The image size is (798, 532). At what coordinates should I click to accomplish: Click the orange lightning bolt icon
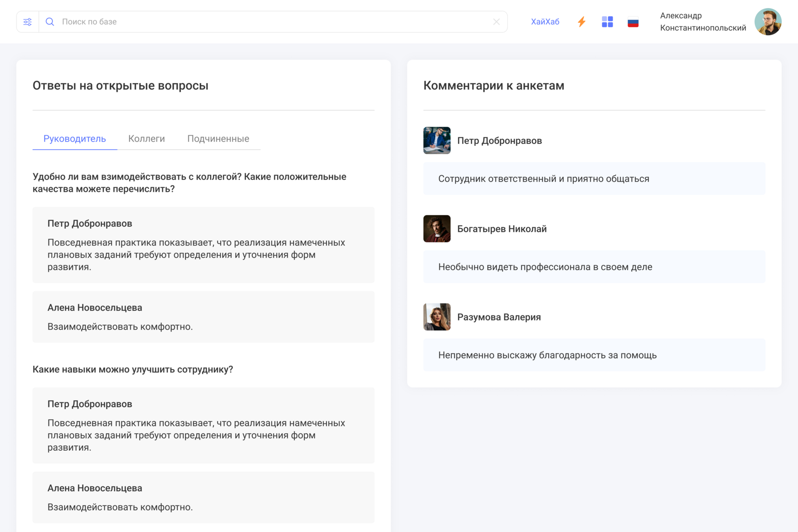point(581,22)
